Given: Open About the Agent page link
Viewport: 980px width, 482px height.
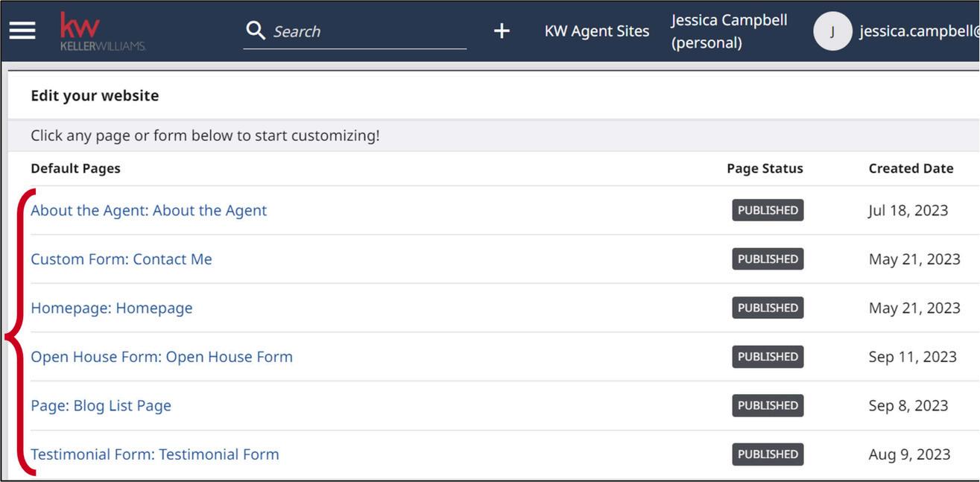Looking at the screenshot, I should point(148,210).
